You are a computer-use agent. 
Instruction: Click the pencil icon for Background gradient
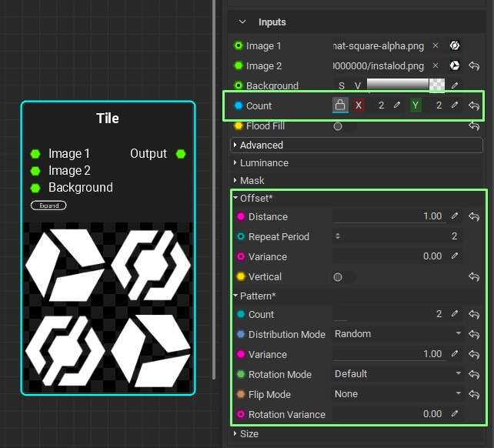pos(455,85)
